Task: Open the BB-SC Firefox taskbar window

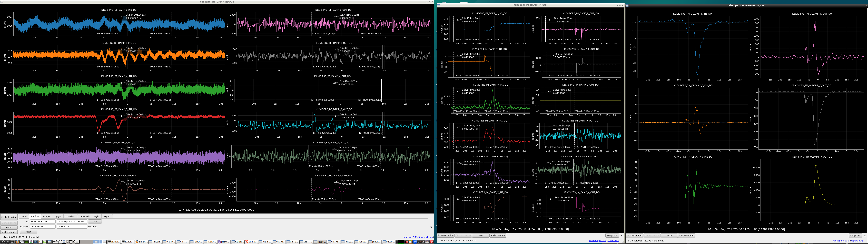Action: pos(142,242)
